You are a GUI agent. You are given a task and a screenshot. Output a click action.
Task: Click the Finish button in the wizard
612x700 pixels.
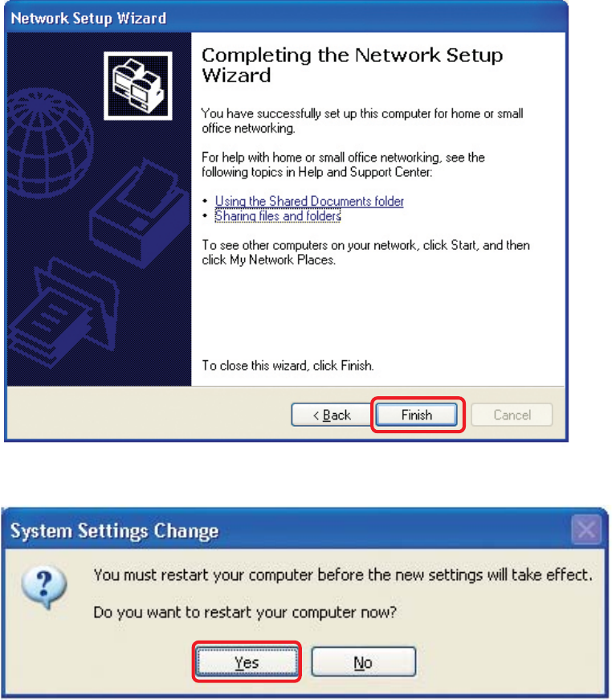tap(416, 415)
